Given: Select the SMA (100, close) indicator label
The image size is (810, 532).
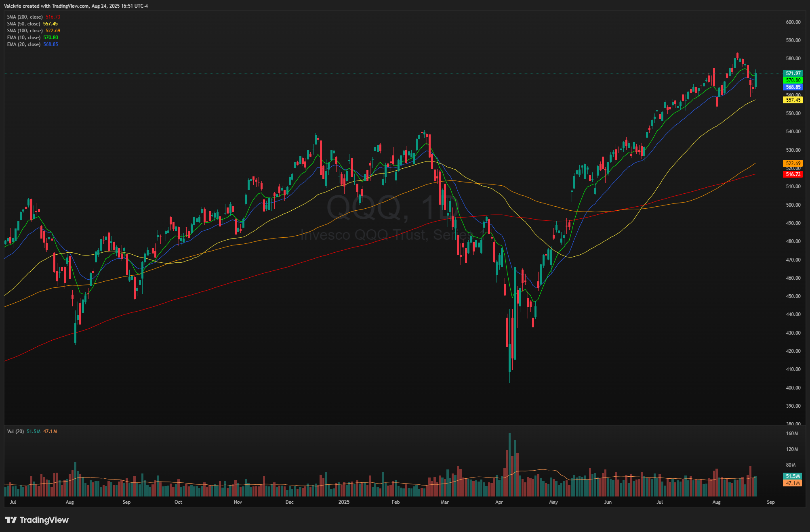Looking at the screenshot, I should (x=25, y=31).
